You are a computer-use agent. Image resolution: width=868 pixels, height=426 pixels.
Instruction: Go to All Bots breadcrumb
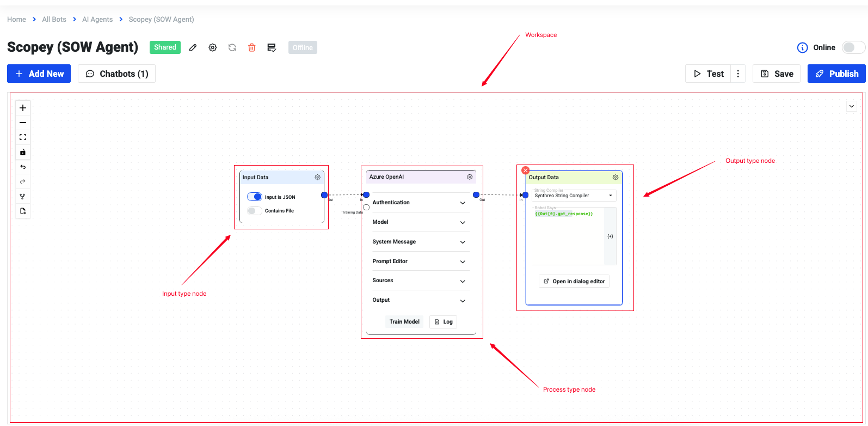pyautogui.click(x=54, y=19)
